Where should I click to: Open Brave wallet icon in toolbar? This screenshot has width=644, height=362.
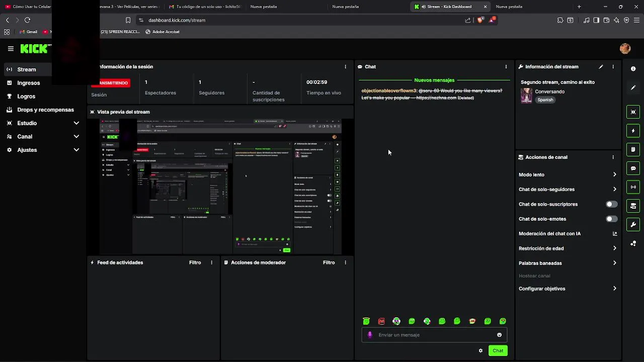click(x=606, y=20)
